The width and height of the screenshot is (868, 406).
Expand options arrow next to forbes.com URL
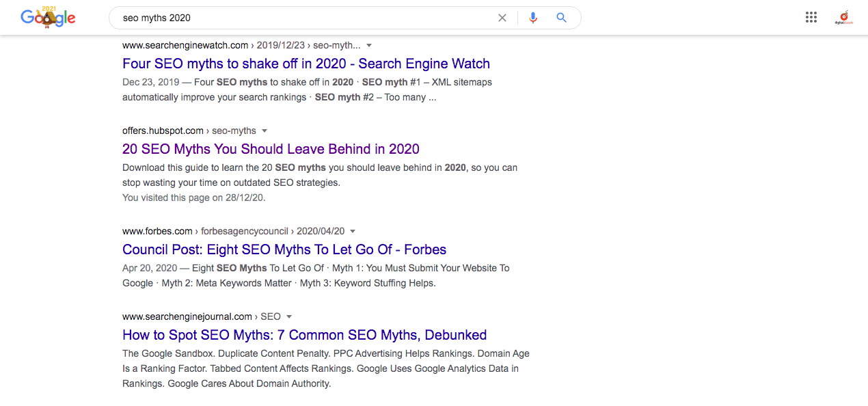click(x=353, y=231)
